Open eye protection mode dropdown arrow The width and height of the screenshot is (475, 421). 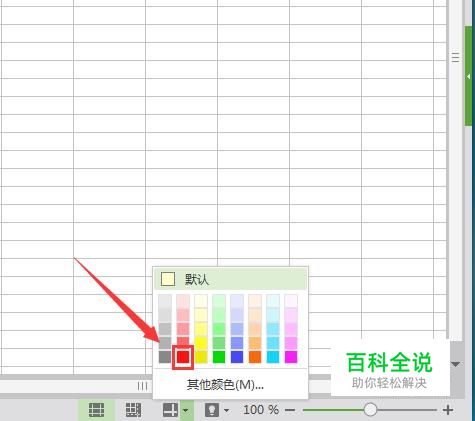227,410
